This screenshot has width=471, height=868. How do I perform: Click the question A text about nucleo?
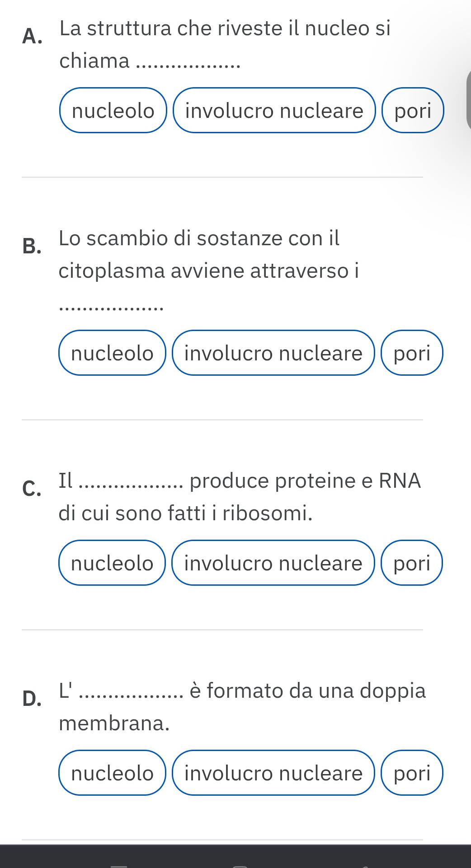225,29
